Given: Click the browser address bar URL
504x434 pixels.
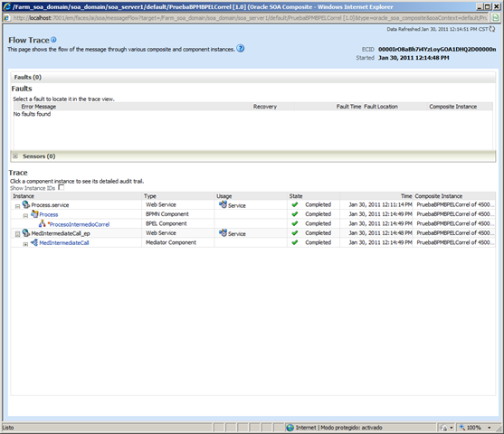Looking at the screenshot, I should point(250,18).
